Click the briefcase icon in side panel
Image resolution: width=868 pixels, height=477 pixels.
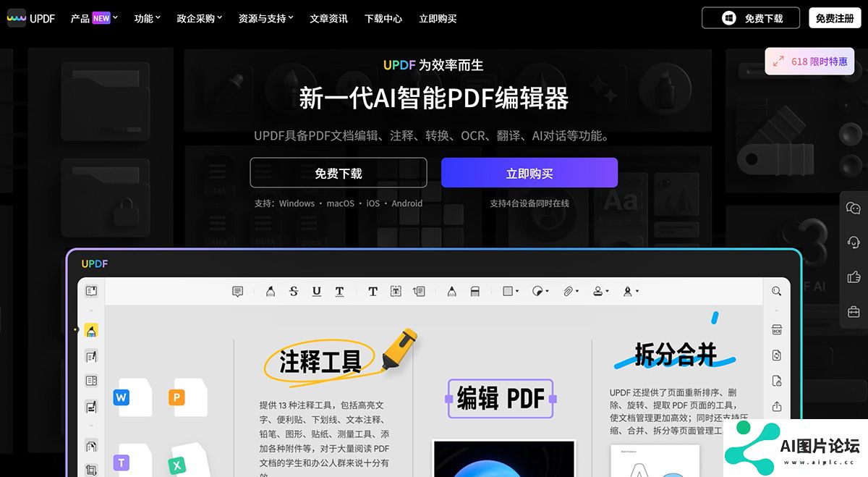click(854, 311)
